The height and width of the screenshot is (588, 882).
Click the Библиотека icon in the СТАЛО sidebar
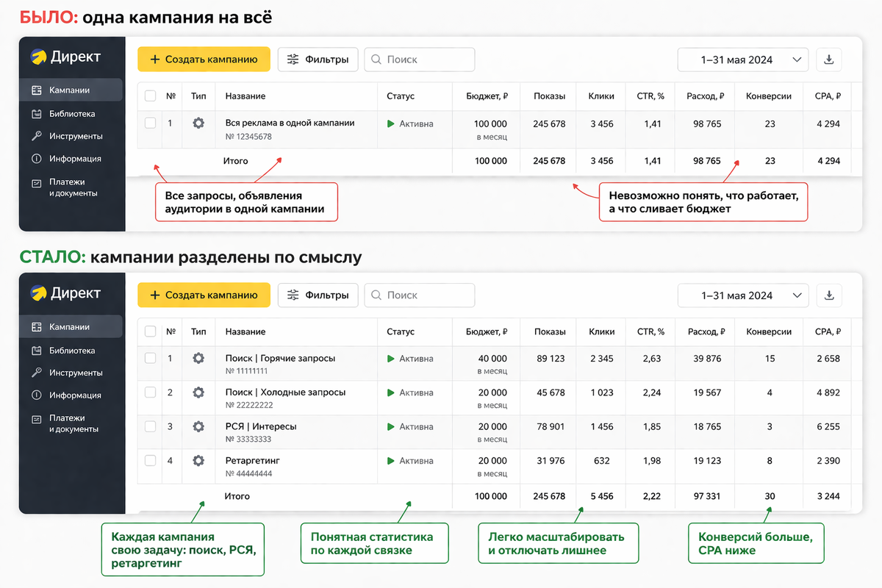coord(37,351)
